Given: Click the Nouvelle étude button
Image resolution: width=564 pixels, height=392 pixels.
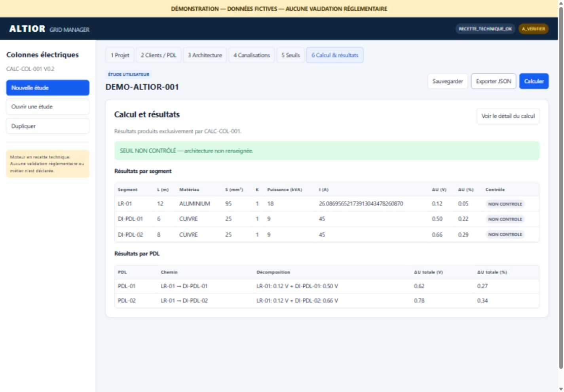Looking at the screenshot, I should tap(48, 88).
